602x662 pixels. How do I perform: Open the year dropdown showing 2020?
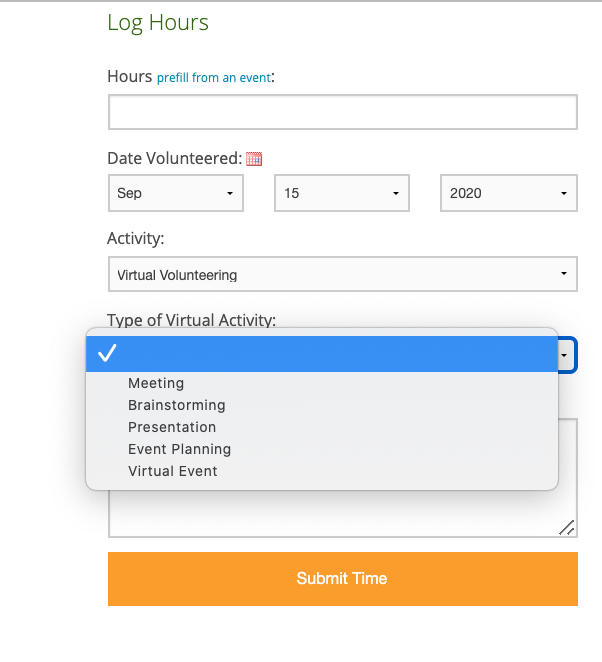click(508, 193)
